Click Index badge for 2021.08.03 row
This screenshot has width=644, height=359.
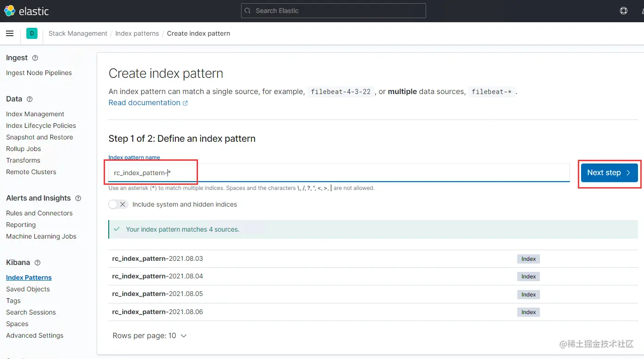[528, 259]
